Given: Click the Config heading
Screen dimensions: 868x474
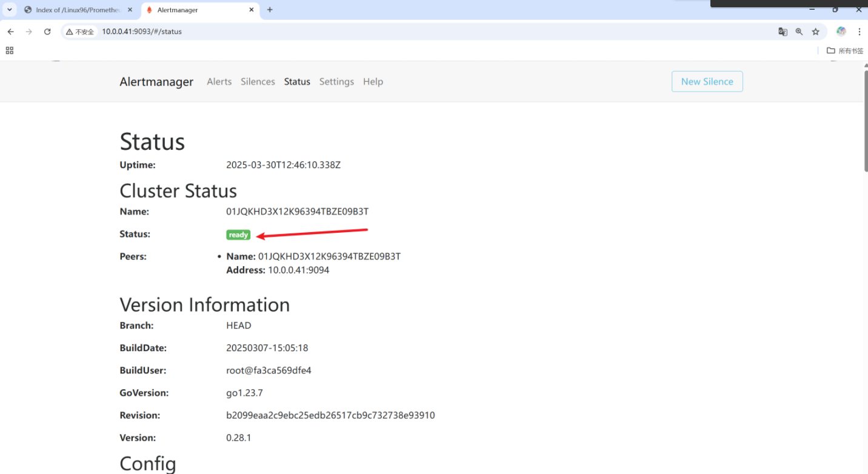Looking at the screenshot, I should coord(148,464).
